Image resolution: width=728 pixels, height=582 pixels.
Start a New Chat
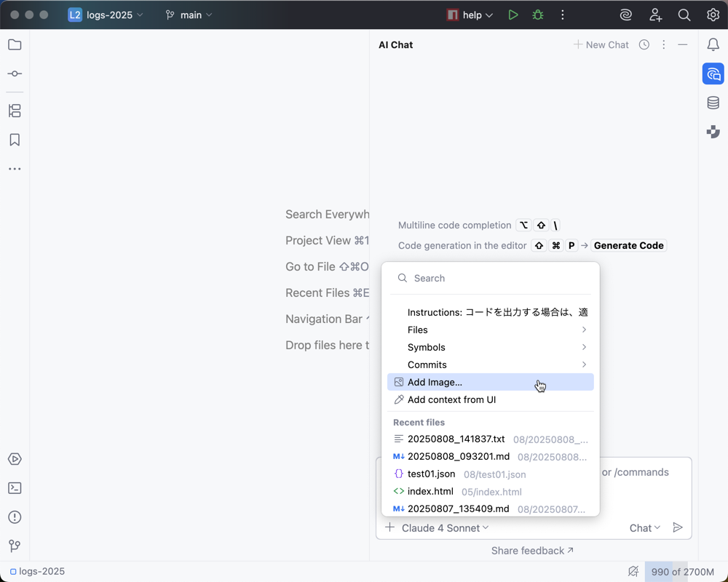tap(601, 44)
